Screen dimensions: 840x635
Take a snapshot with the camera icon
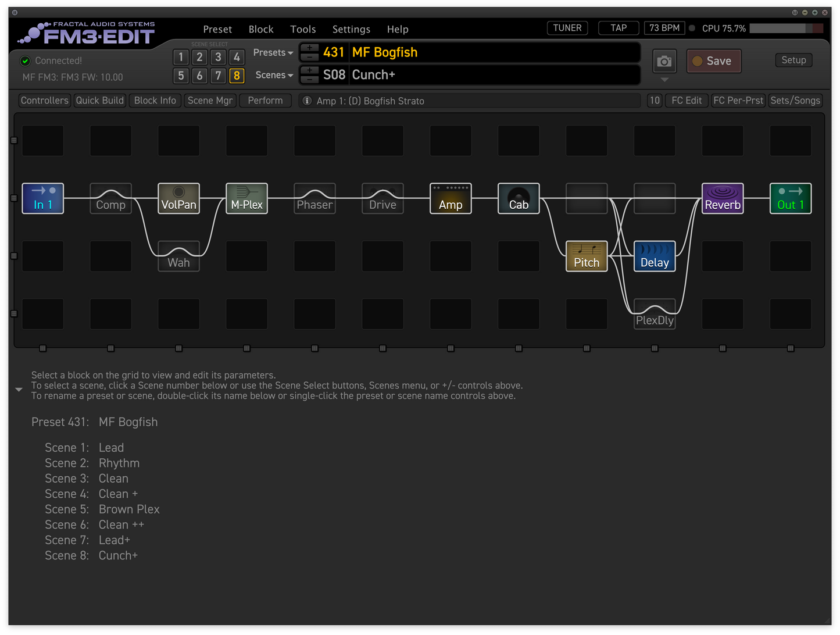(664, 60)
